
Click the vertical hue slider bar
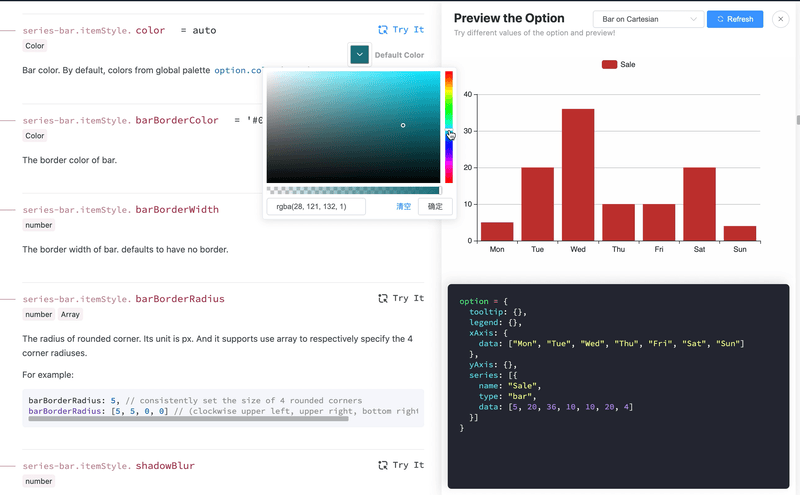448,127
